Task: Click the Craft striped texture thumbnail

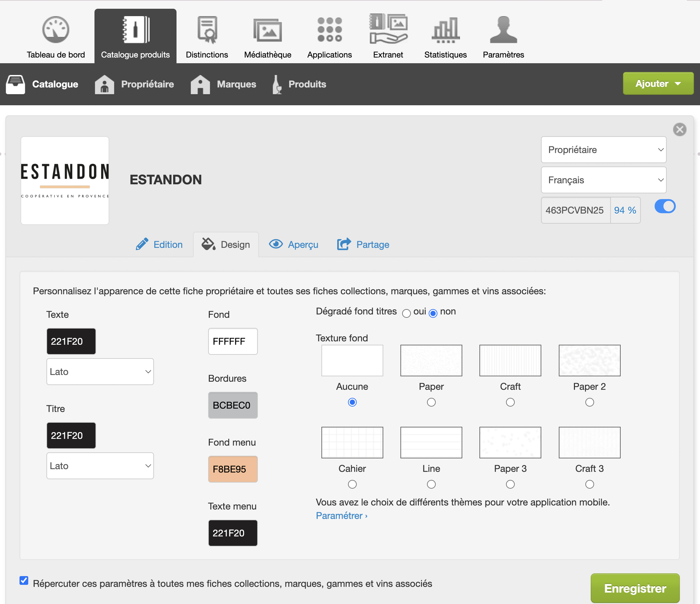Action: point(510,360)
